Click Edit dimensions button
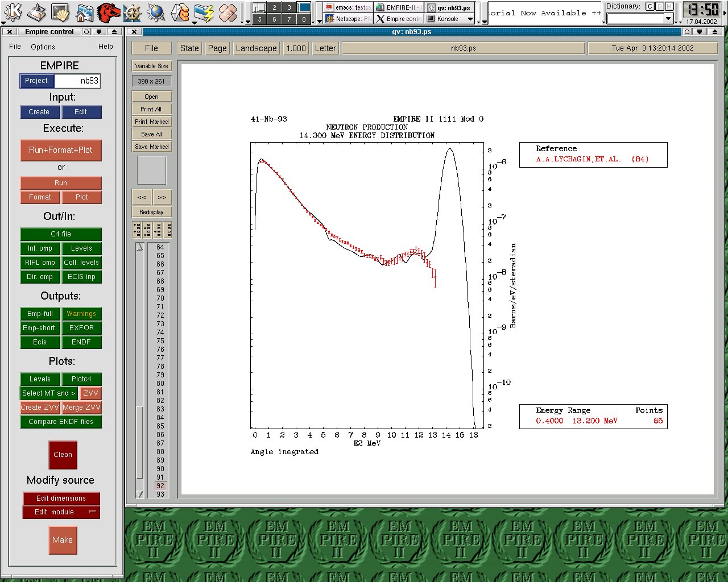The width and height of the screenshot is (728, 582). pos(61,498)
